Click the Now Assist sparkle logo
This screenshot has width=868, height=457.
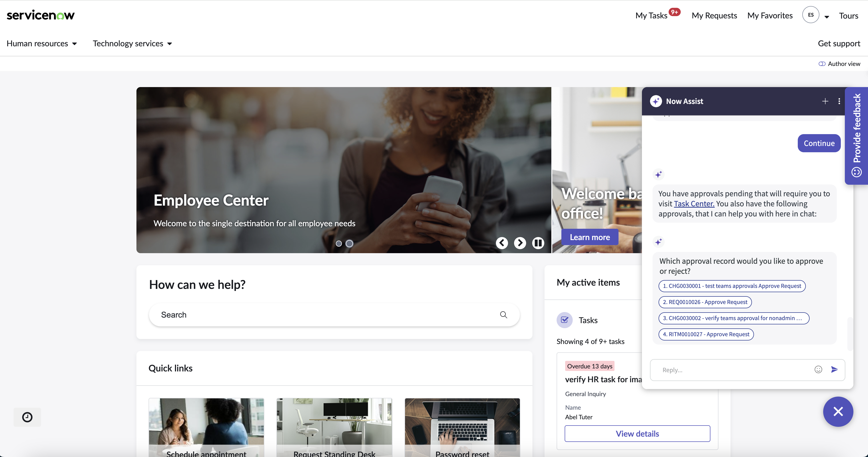(656, 101)
